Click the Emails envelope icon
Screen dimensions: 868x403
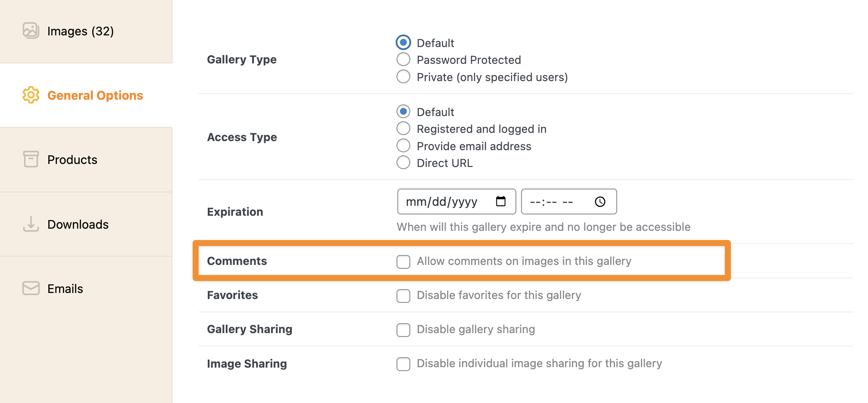[31, 288]
